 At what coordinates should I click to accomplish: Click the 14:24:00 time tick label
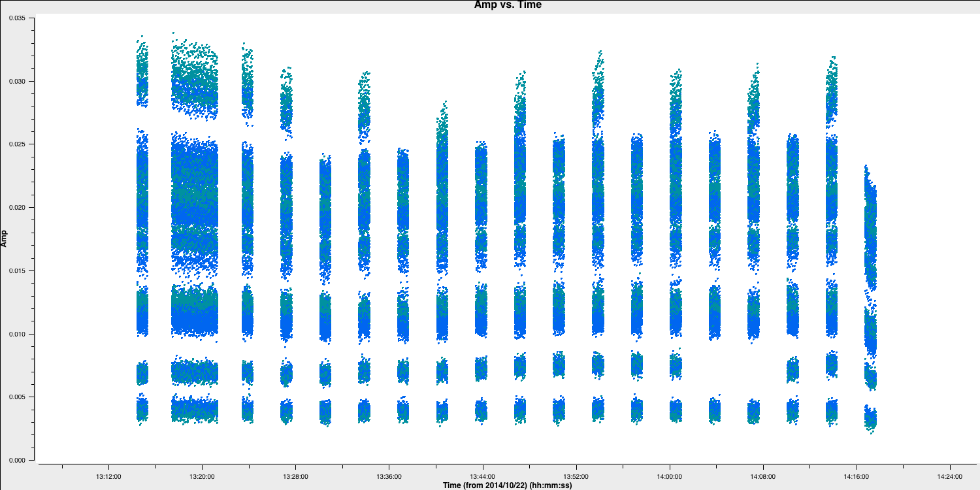[x=949, y=476]
